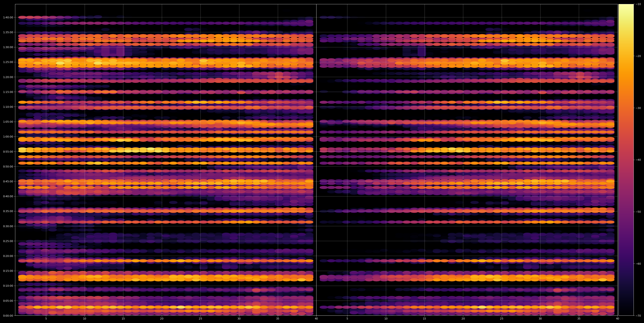Select the 0:30:00 y-axis tick label
The image size is (644, 323).
pos(8,226)
